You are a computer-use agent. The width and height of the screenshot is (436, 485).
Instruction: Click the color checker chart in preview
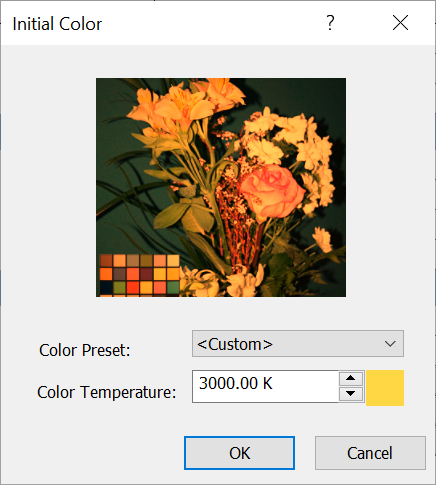(x=139, y=275)
